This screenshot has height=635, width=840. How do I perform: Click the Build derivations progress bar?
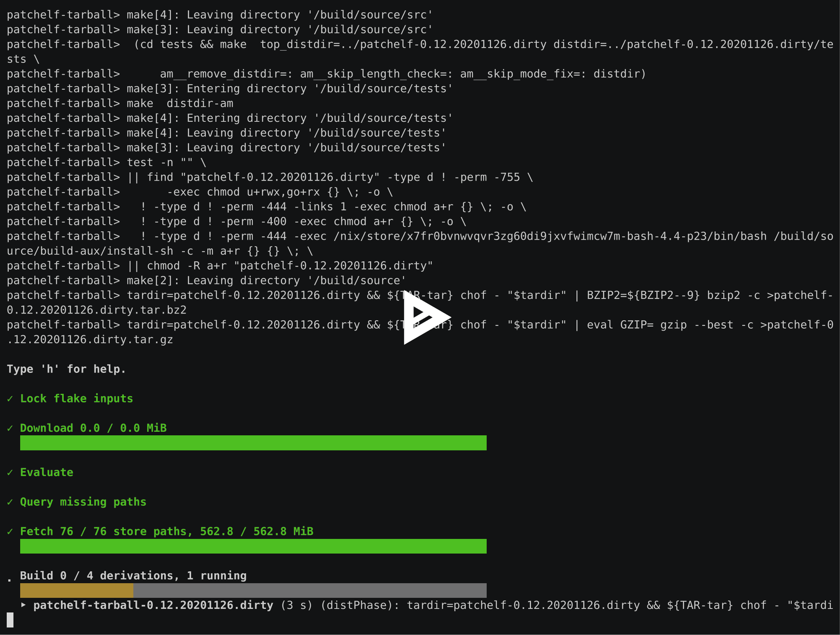253,590
